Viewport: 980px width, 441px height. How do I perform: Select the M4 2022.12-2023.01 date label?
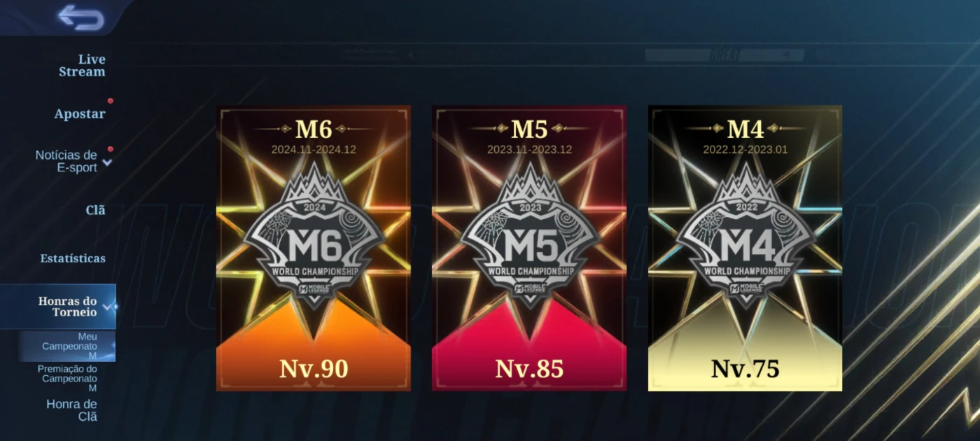coord(745,150)
